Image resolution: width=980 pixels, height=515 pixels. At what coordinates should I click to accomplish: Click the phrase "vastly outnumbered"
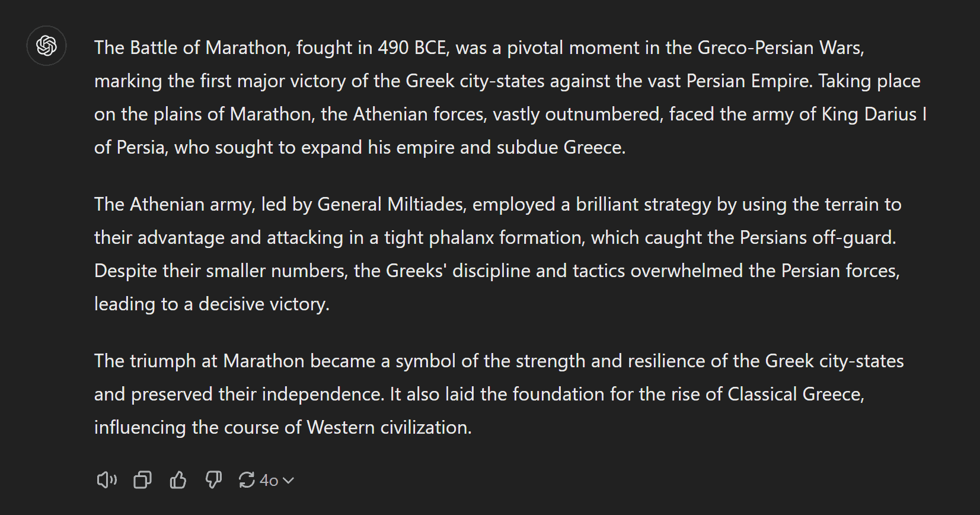tap(578, 114)
